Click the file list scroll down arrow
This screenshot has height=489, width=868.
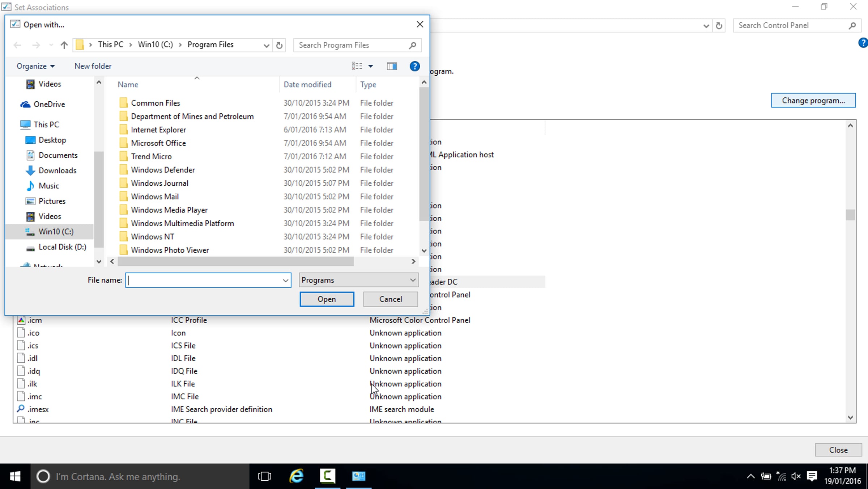(x=424, y=250)
